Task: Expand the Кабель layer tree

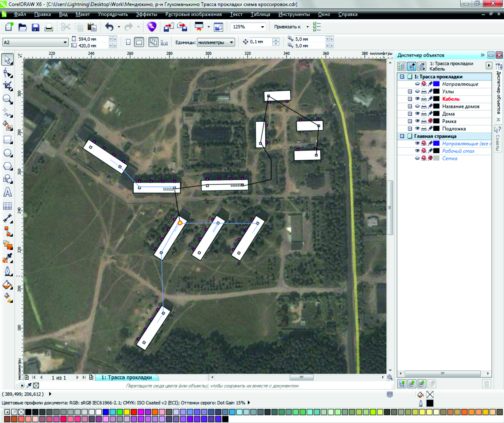Action: (x=410, y=99)
